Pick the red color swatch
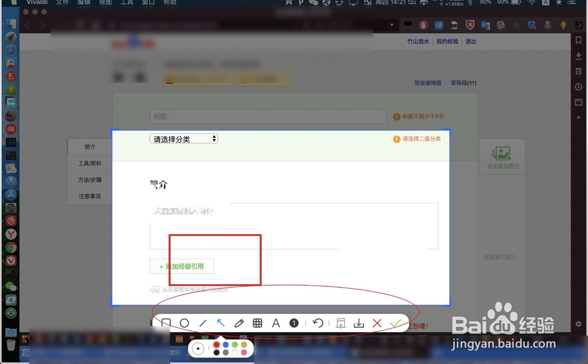588x364 pixels. [x=216, y=344]
